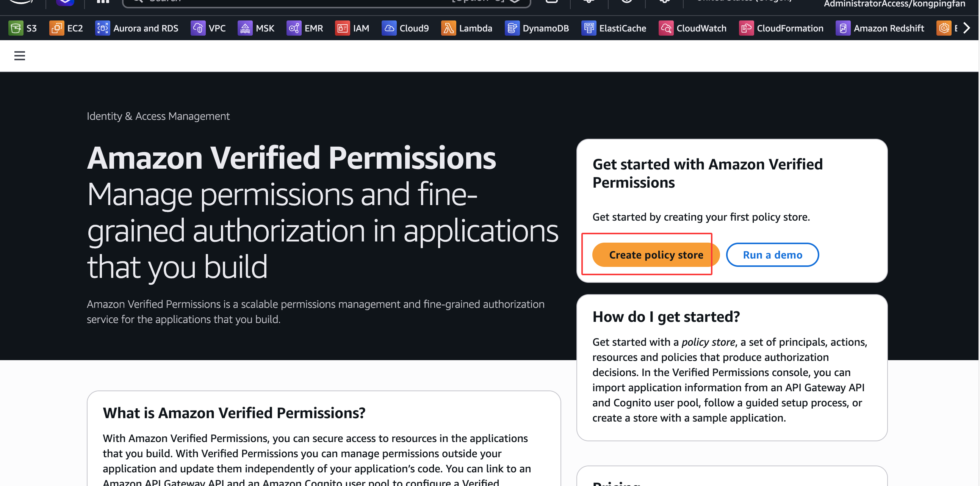The image size is (980, 486).
Task: Go to Aurora and RDS
Action: (137, 28)
